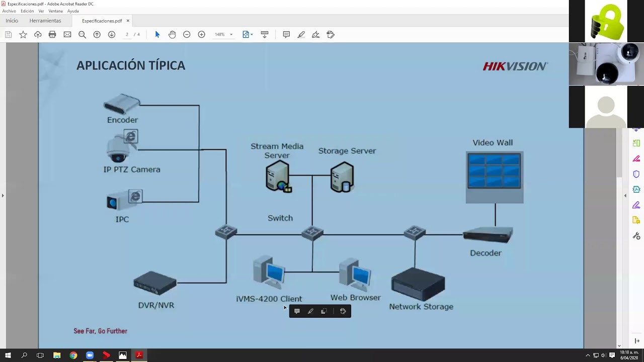The width and height of the screenshot is (644, 362).
Task: Open the Archivo menu
Action: point(9,11)
